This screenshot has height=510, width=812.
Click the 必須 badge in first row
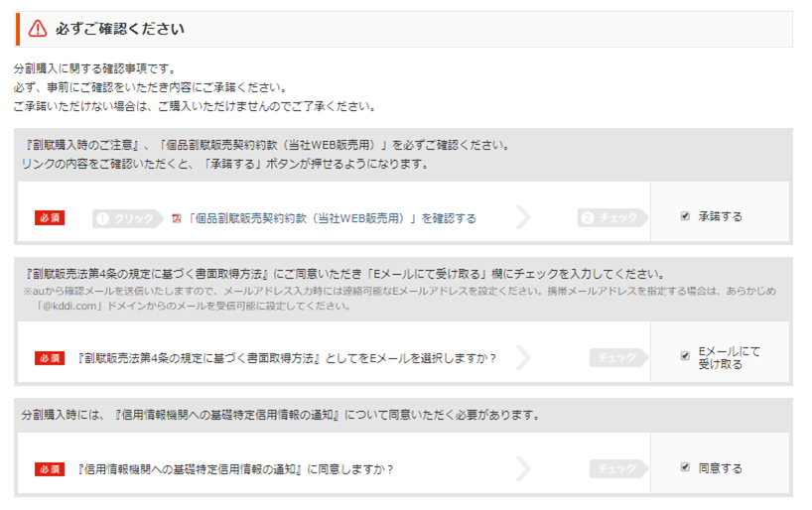(50, 218)
